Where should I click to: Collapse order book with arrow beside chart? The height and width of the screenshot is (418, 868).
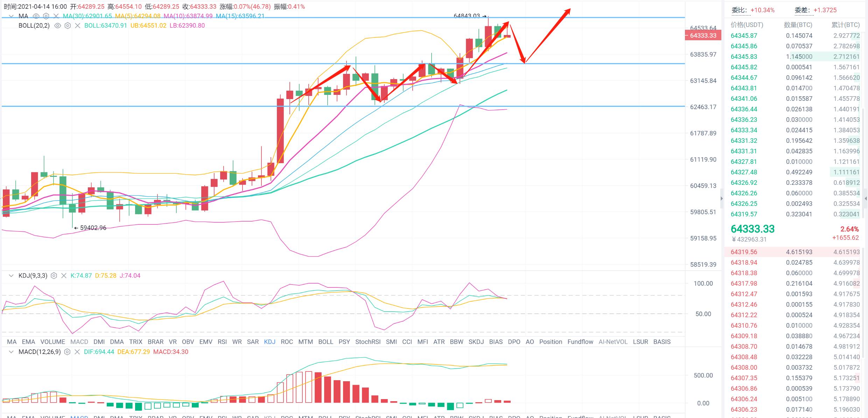pos(721,198)
